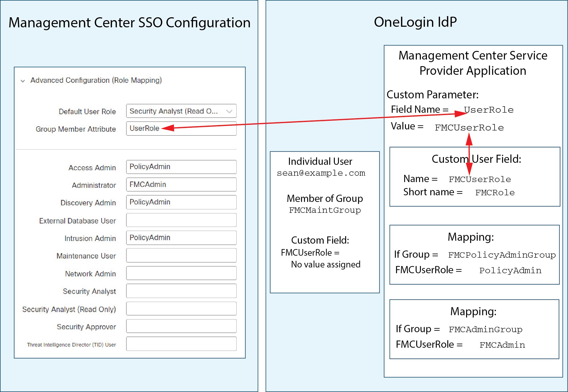Viewport: 568px width, 392px height.
Task: Click the Maintenance User input box
Action: [181, 255]
